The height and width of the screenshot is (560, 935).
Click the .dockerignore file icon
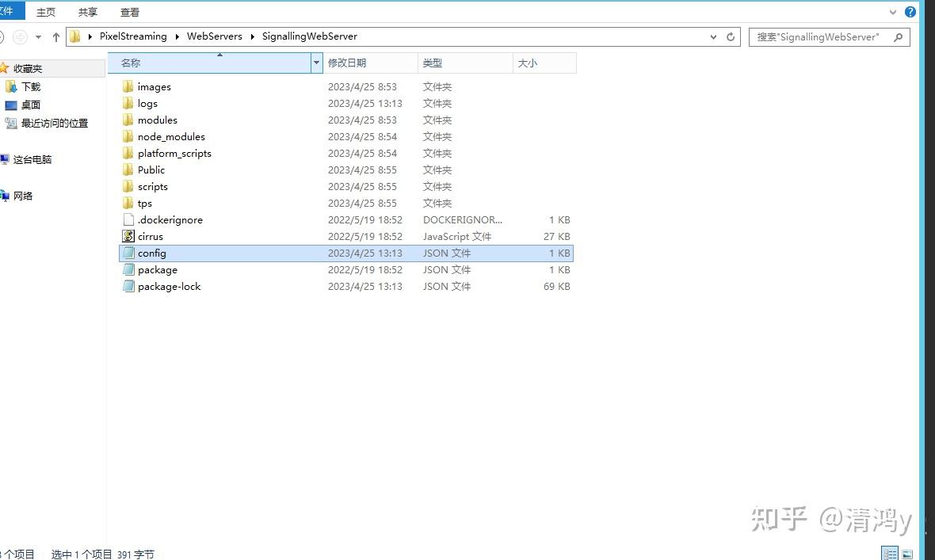point(128,220)
